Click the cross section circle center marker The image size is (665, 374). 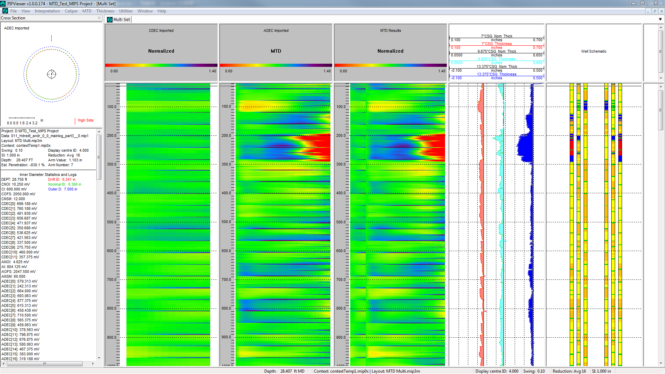[x=51, y=74]
